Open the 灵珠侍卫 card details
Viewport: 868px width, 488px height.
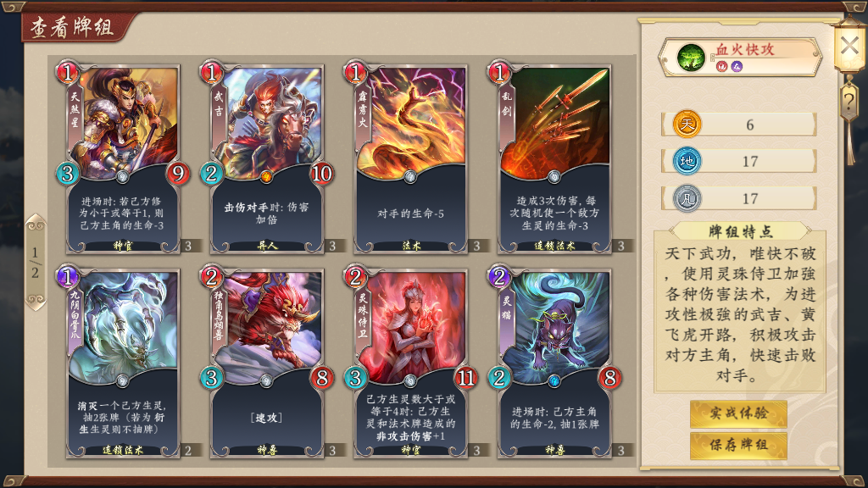[411, 363]
